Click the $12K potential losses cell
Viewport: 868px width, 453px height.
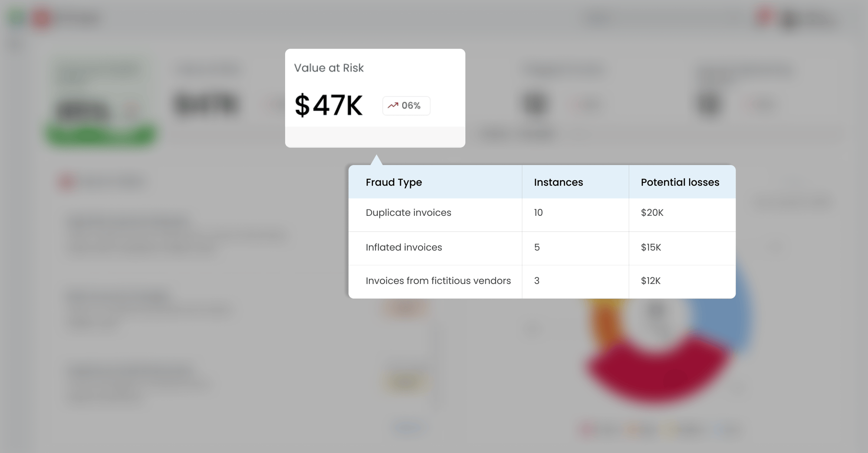651,281
